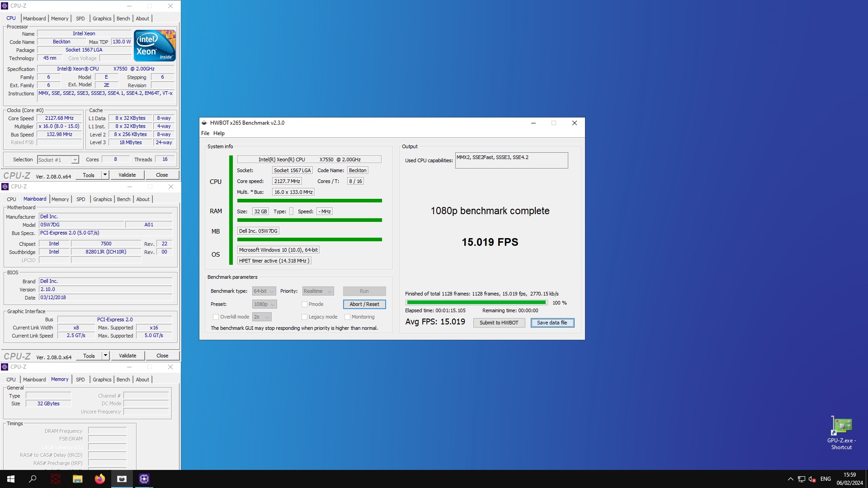Screen dimensions: 868x488
Task: Open Overkill 2x multiplier dropdown
Action: [262, 317]
